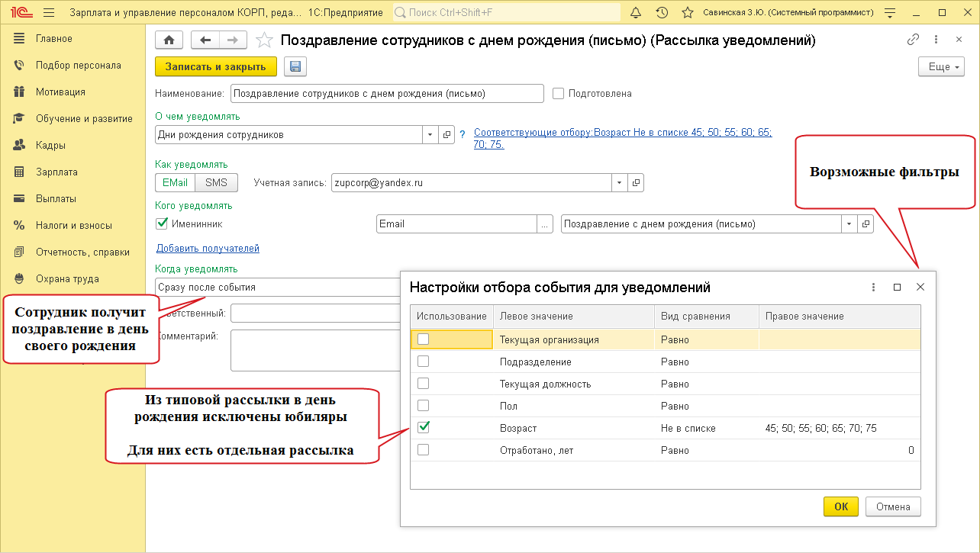
Task: Expand the message template dropdown list
Action: click(x=849, y=224)
